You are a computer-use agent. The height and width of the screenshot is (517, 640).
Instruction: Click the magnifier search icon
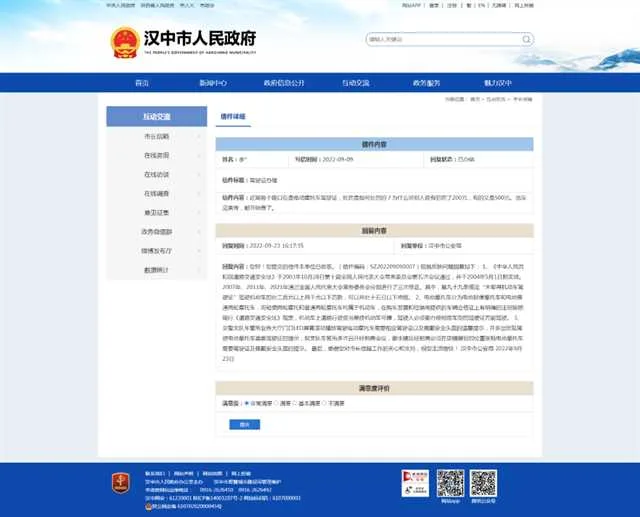pyautogui.click(x=527, y=39)
